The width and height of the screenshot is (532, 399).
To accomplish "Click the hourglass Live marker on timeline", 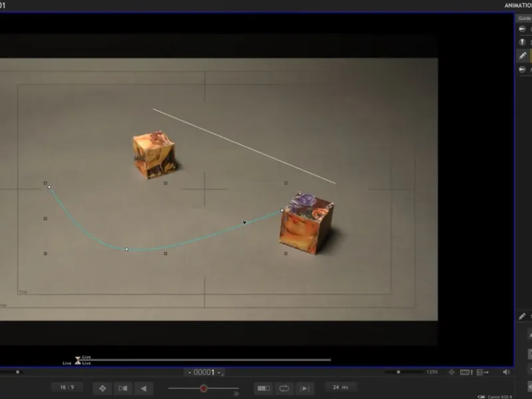I will tap(78, 360).
